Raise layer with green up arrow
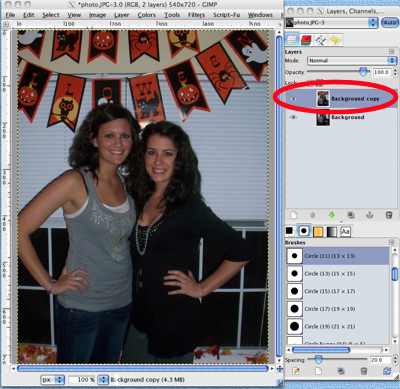Viewport: 400px width, 389px height. point(312,215)
